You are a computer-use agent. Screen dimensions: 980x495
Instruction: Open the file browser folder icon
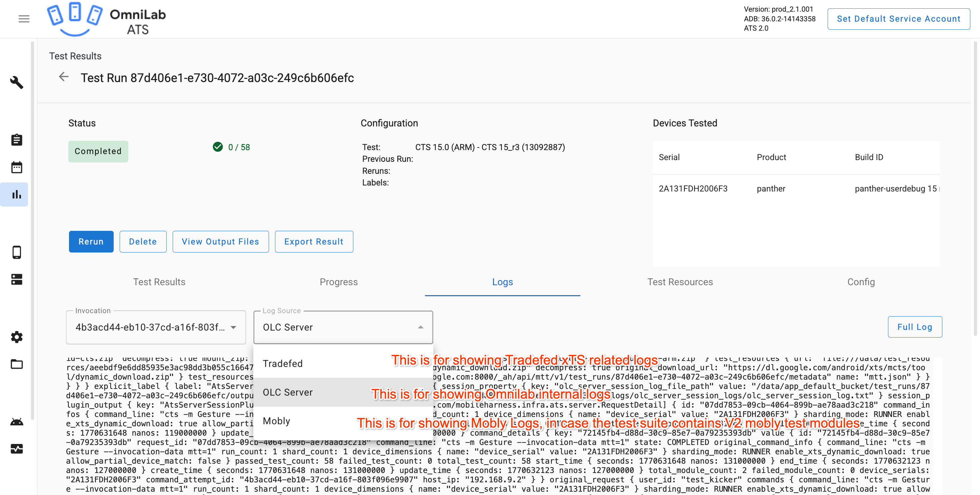pyautogui.click(x=16, y=364)
